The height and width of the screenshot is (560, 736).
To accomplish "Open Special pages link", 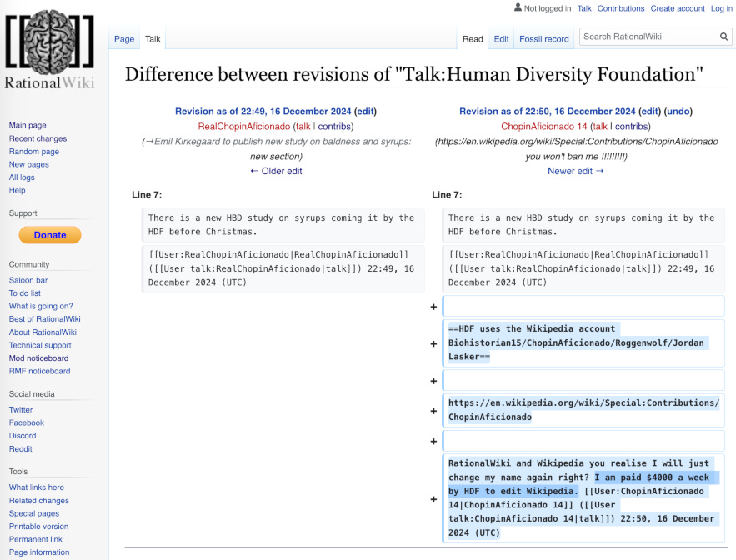I will [34, 513].
